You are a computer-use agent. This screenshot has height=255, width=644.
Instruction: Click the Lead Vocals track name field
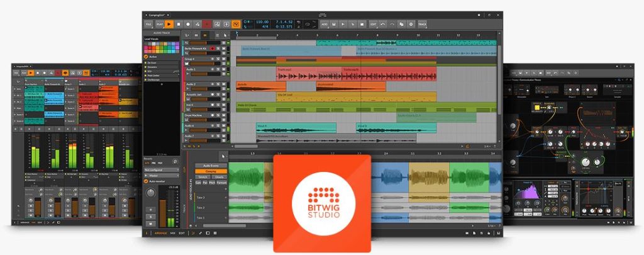161,38
